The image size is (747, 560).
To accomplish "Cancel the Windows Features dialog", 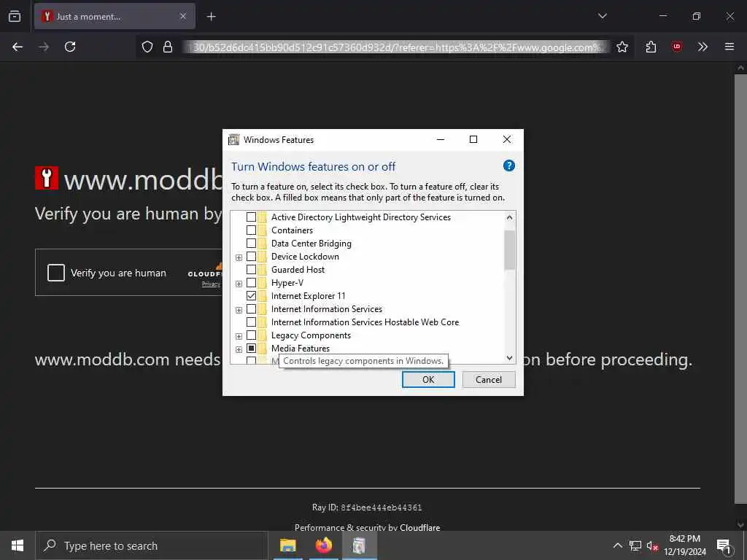I will click(489, 379).
